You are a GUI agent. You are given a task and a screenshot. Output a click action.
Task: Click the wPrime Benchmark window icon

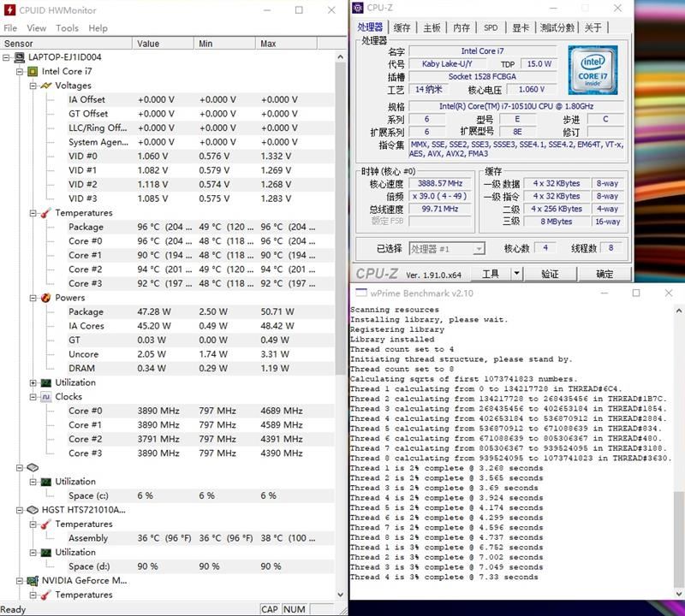pos(360,293)
